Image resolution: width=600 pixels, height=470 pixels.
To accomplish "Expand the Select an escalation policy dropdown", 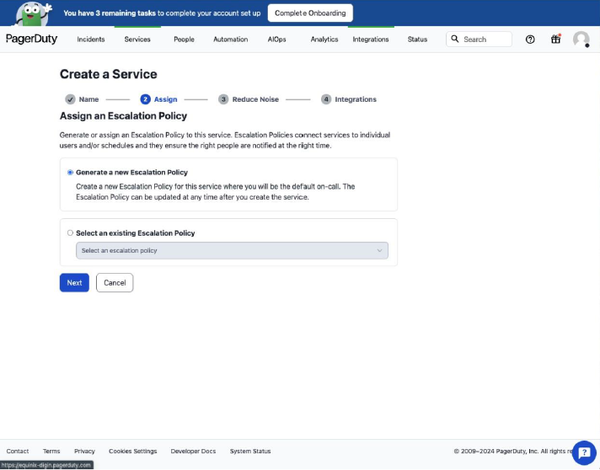I will (232, 251).
